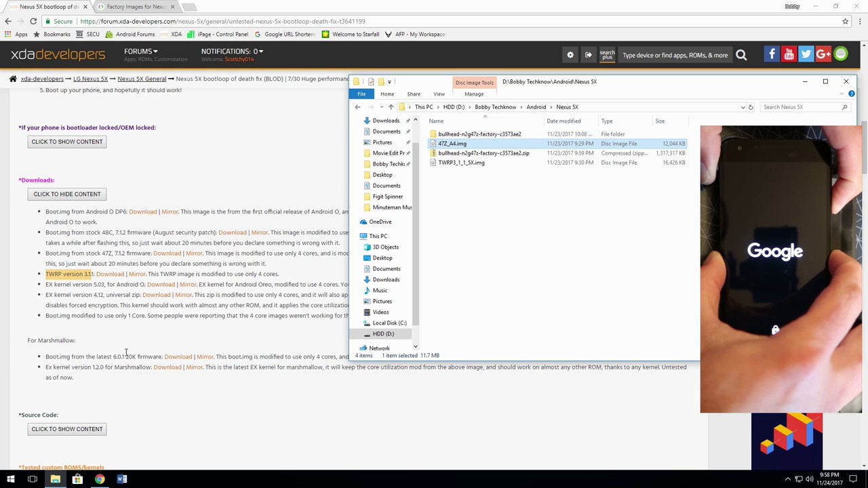Expand the FORUMS dropdown menu
This screenshot has height=488, width=868.
pos(140,51)
